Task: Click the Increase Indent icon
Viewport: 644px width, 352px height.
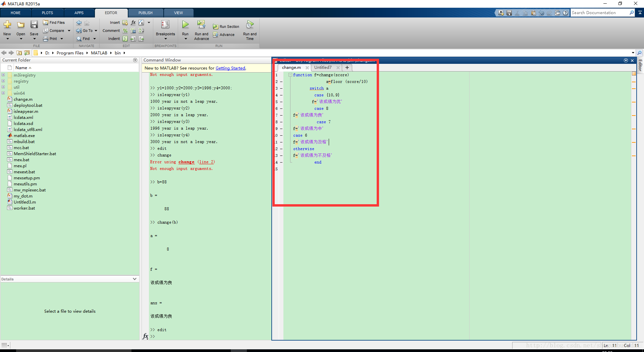Action: coord(133,39)
